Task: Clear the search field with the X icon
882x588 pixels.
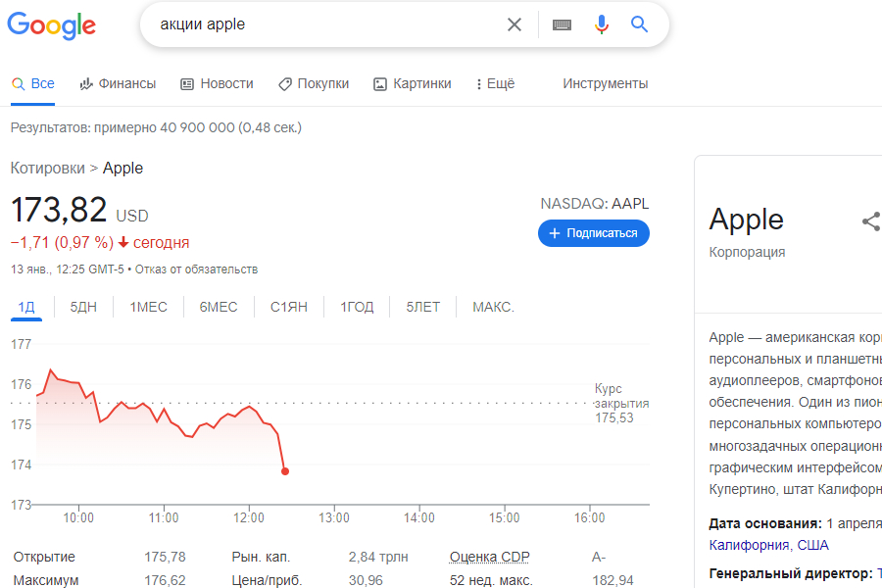Action: (x=514, y=24)
